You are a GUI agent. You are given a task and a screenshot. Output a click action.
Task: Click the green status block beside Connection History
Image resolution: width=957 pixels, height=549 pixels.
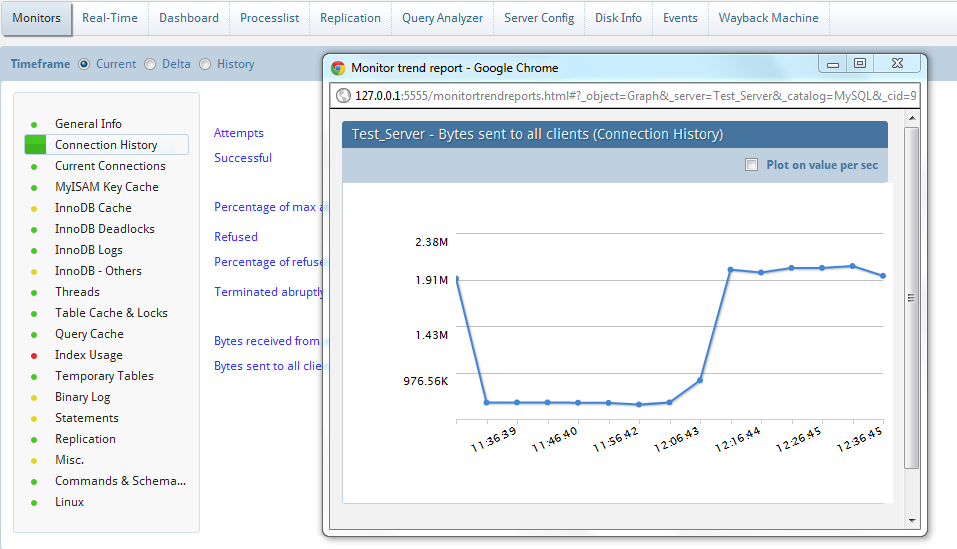pyautogui.click(x=35, y=145)
